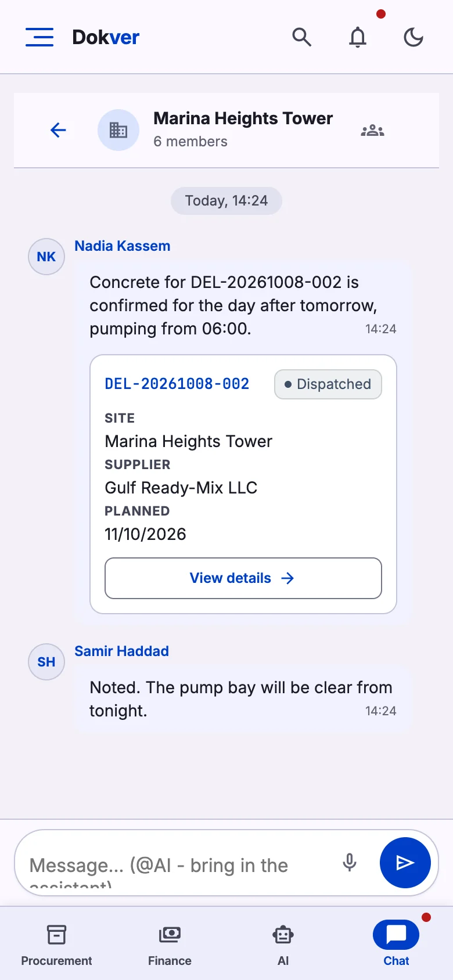Click the Marina Heights Tower building avatar
This screenshot has height=980, width=453.
click(118, 130)
